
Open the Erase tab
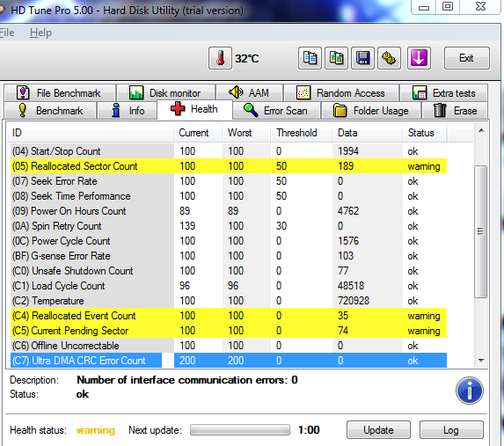[455, 111]
